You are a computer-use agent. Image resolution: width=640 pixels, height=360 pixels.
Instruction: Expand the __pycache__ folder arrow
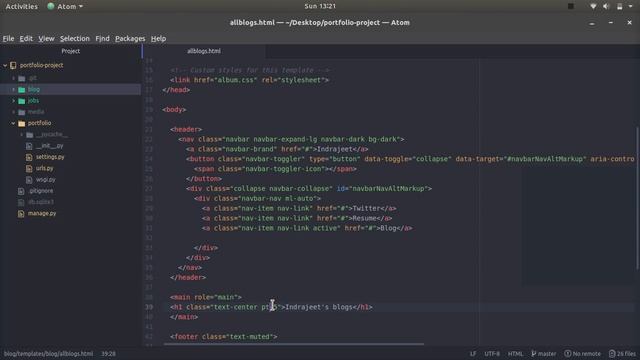coord(22,135)
